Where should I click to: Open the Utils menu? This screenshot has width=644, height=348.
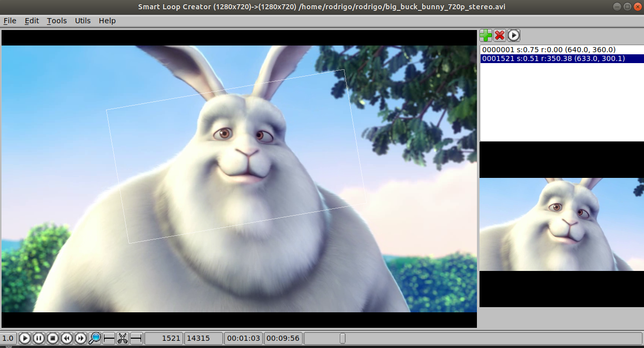pos(83,21)
